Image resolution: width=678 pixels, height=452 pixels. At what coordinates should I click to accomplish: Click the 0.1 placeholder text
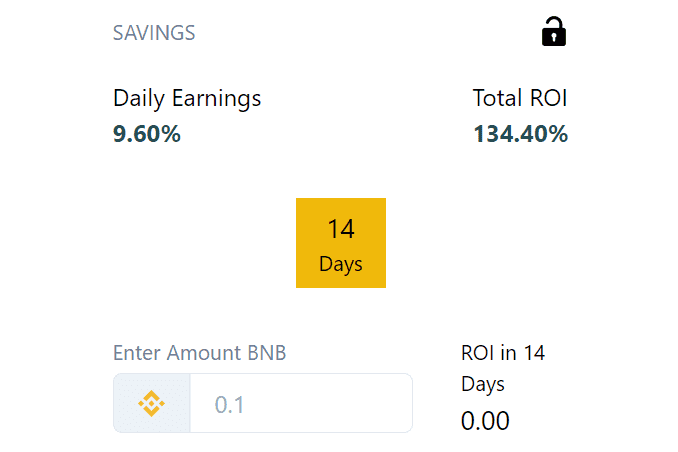coord(230,405)
